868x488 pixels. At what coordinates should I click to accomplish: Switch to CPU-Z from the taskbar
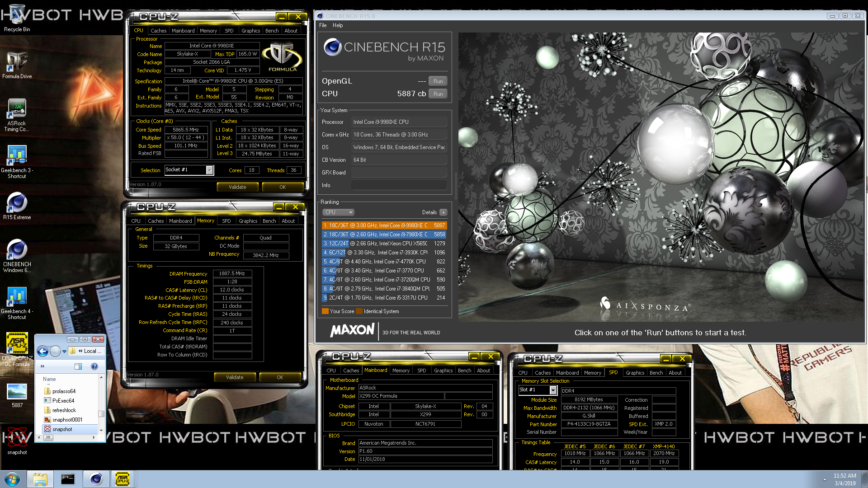(123, 479)
